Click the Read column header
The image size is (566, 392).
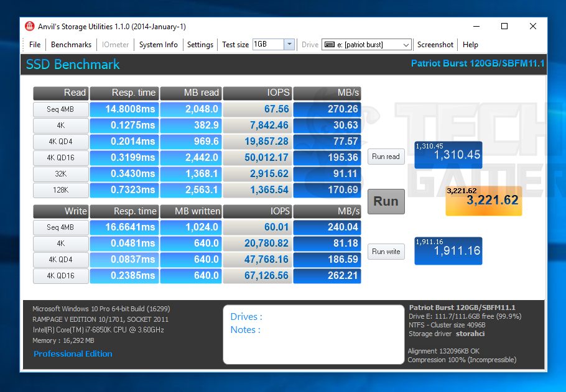[61, 93]
